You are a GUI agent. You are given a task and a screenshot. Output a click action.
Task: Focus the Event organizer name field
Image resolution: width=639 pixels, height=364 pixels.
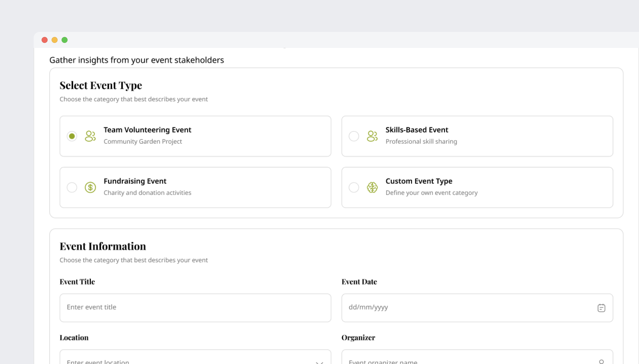click(466, 361)
